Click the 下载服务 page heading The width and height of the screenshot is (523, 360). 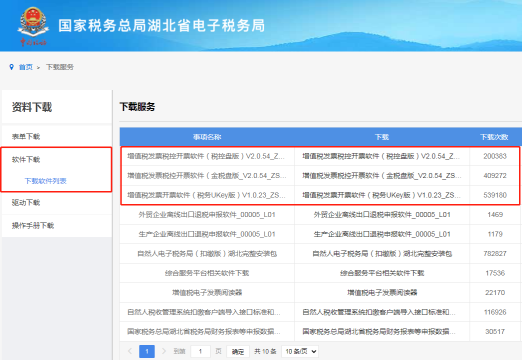(137, 107)
